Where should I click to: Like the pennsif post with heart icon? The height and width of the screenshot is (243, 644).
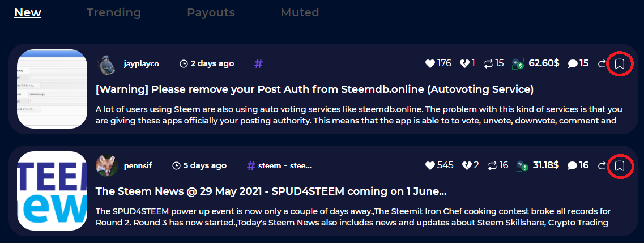tap(430, 165)
